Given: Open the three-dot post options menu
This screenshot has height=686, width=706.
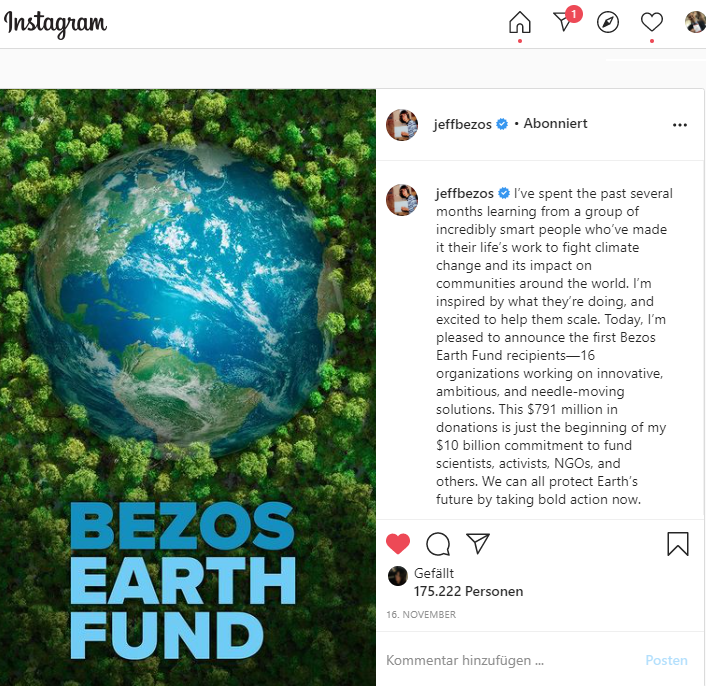Looking at the screenshot, I should pos(679,125).
